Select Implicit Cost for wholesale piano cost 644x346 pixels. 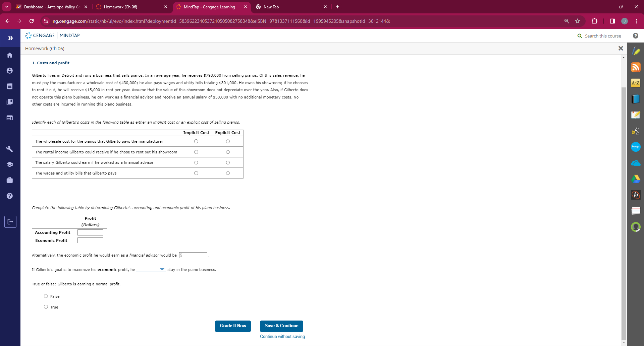coord(196,141)
